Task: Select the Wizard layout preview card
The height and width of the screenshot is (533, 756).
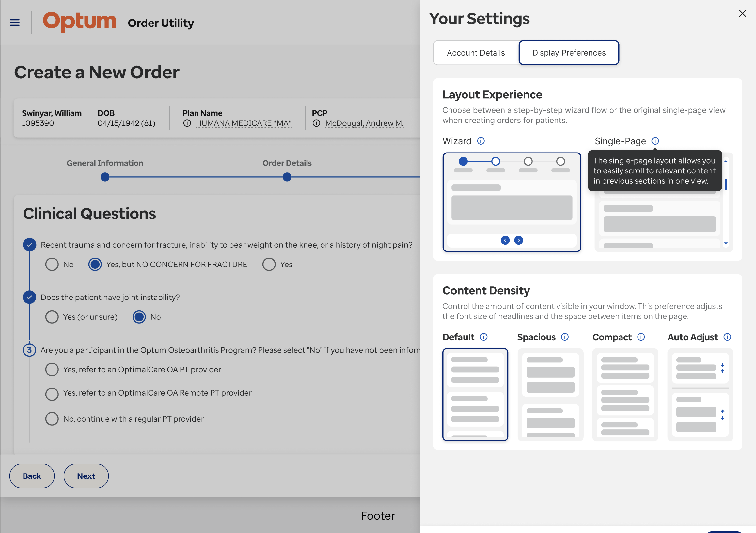Action: click(512, 202)
